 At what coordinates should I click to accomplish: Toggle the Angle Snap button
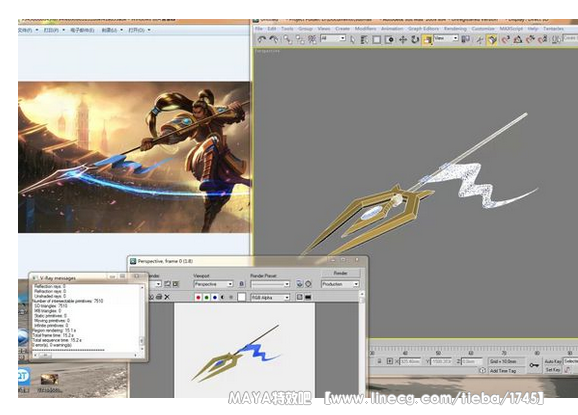point(518,39)
